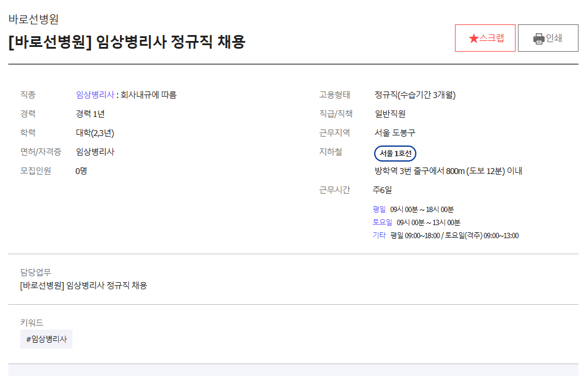The image size is (588, 376).
Task: Select the 경력 1년 experience value
Action: 90,113
